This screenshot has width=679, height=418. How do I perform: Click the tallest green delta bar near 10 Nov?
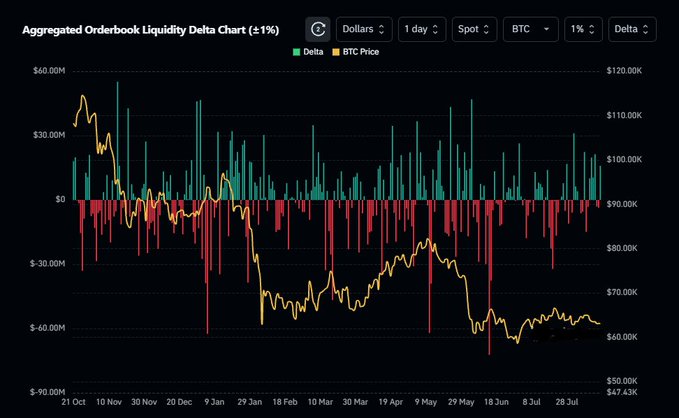[x=117, y=140]
